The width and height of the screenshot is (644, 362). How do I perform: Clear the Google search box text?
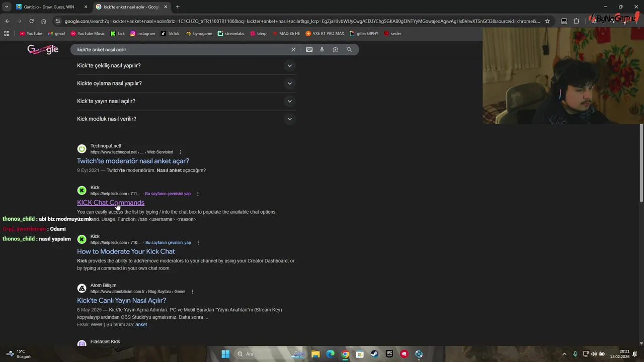tap(293, 50)
